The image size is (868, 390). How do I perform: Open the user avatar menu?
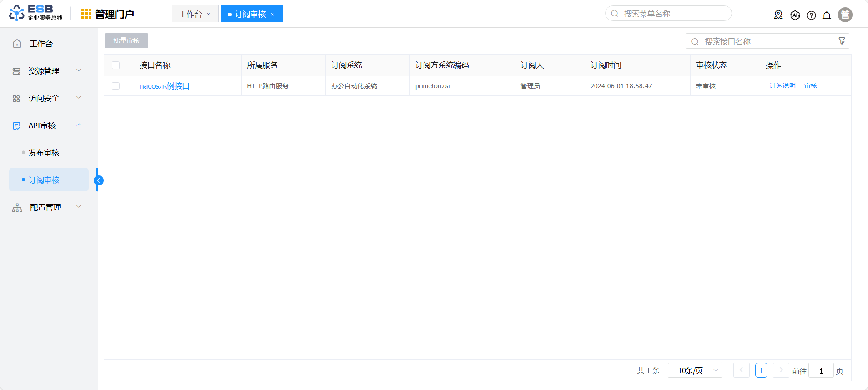click(845, 15)
